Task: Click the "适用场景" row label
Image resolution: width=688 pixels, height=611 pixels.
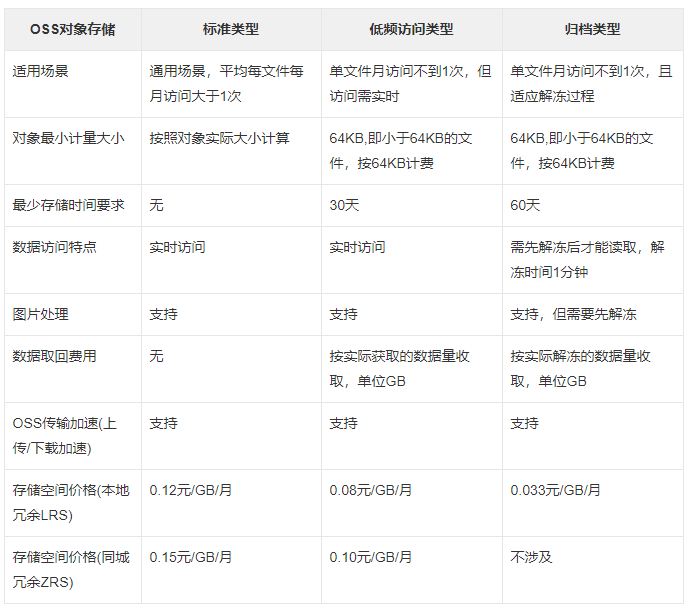Action: click(40, 72)
